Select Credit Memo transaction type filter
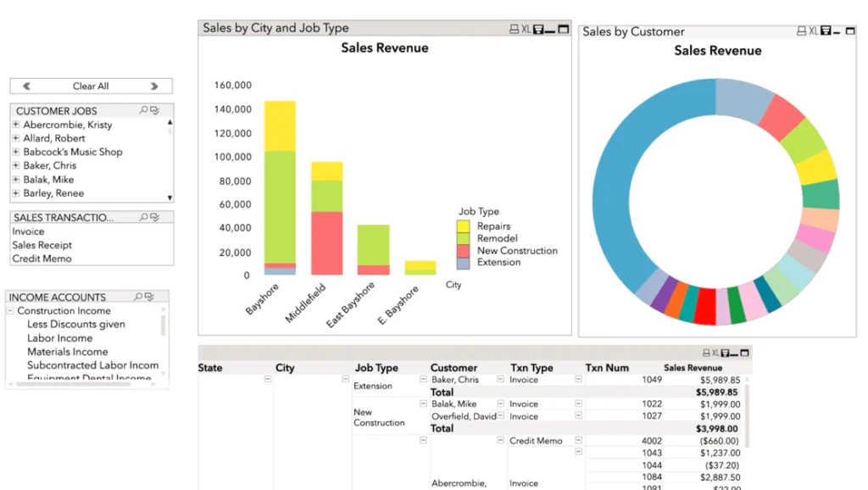This screenshot has height=490, width=868. pyautogui.click(x=42, y=259)
